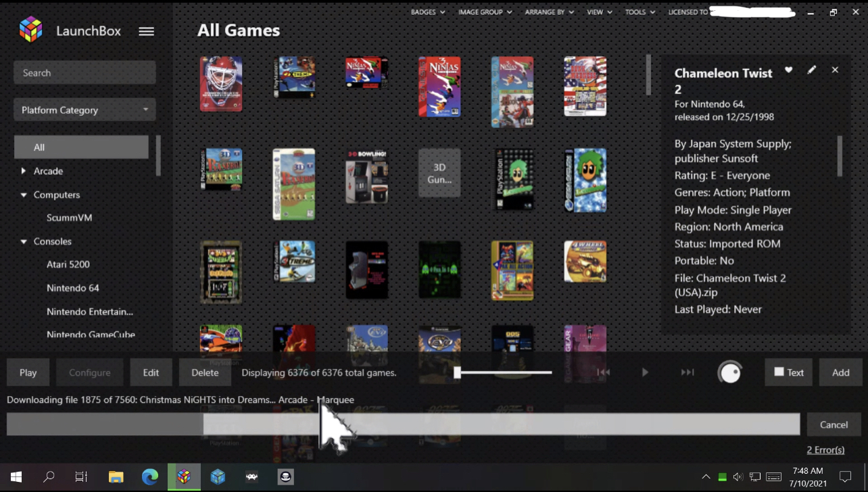Select the 3-D Bowling game cover
The width and height of the screenshot is (868, 492).
[367, 176]
